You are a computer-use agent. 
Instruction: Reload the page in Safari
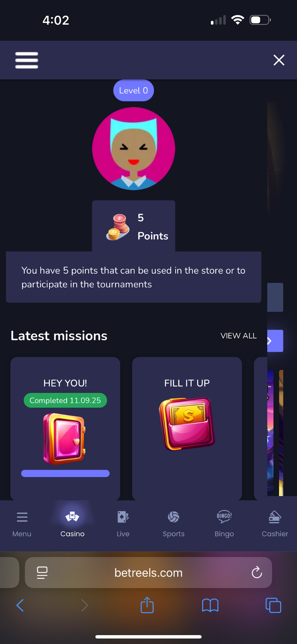(257, 572)
